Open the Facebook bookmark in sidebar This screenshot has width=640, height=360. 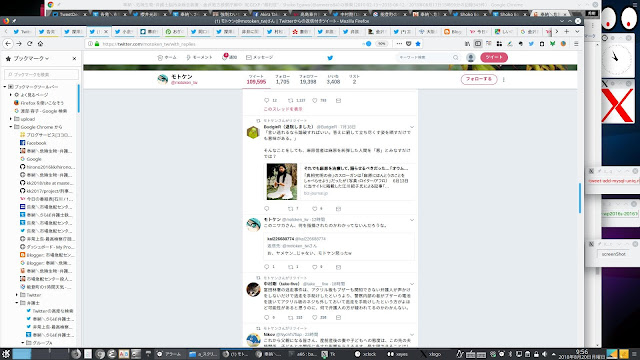(36, 143)
